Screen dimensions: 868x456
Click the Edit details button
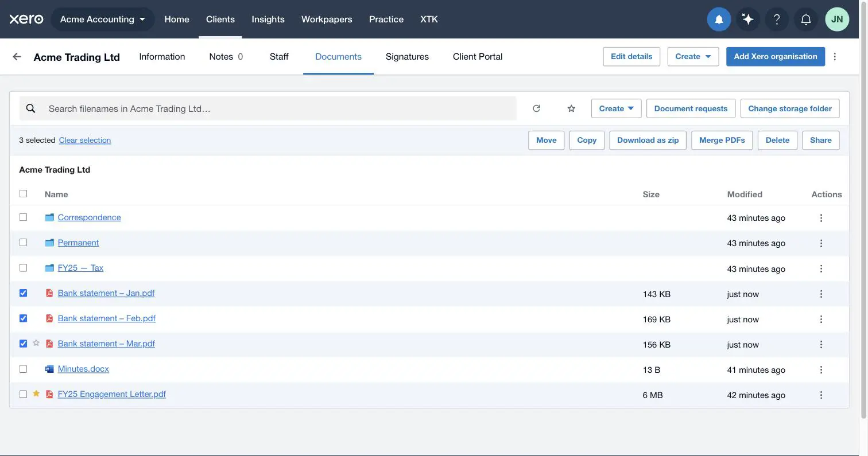tap(631, 56)
